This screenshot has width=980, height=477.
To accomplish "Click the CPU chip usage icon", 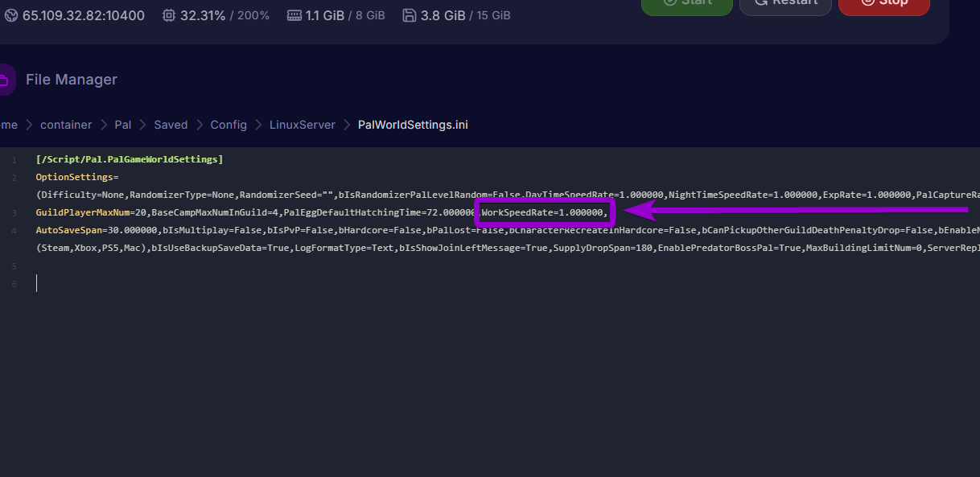I will point(167,15).
